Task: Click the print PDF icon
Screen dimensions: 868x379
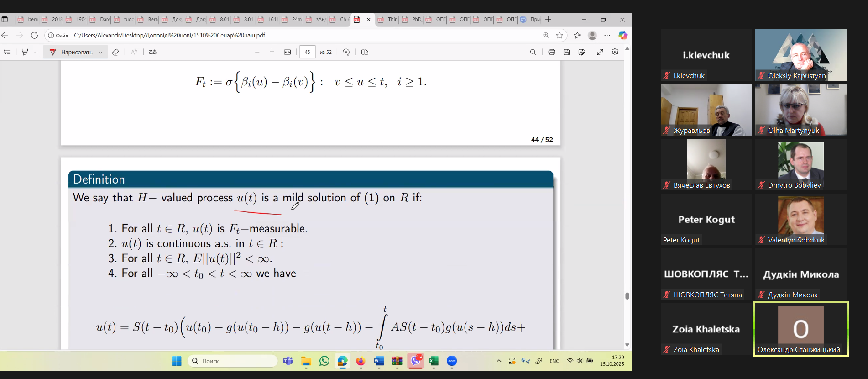Action: (x=552, y=52)
